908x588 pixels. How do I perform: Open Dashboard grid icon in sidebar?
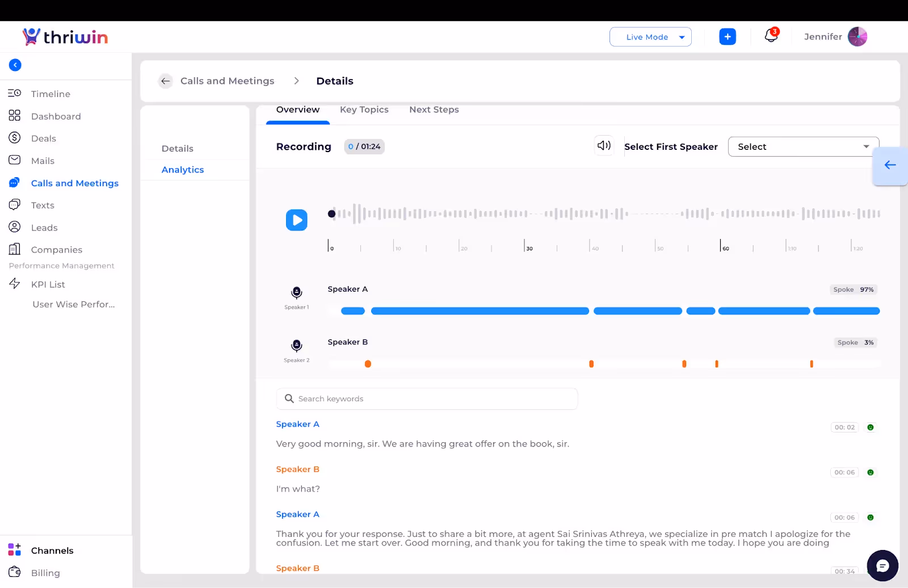click(15, 116)
